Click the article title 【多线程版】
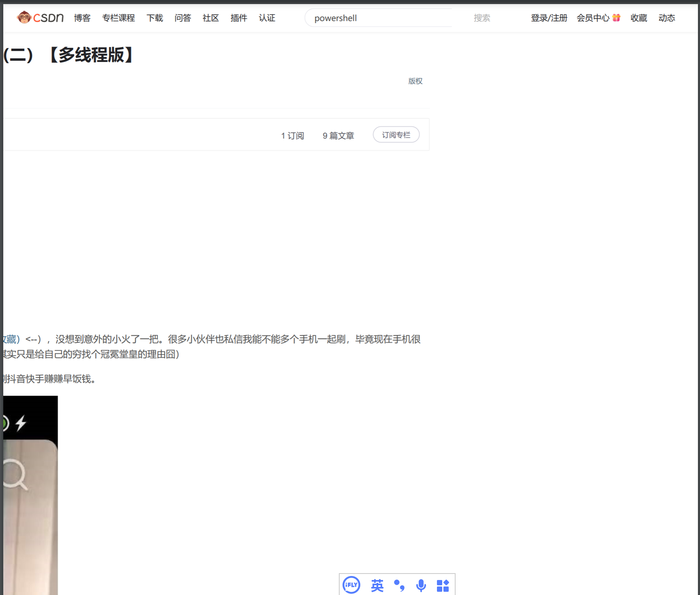 pos(92,55)
